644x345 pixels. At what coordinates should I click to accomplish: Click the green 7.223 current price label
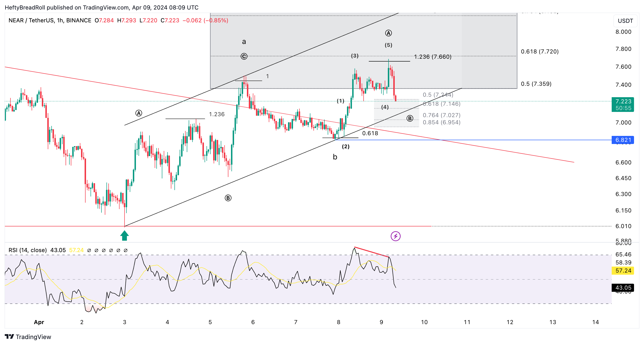pos(623,105)
